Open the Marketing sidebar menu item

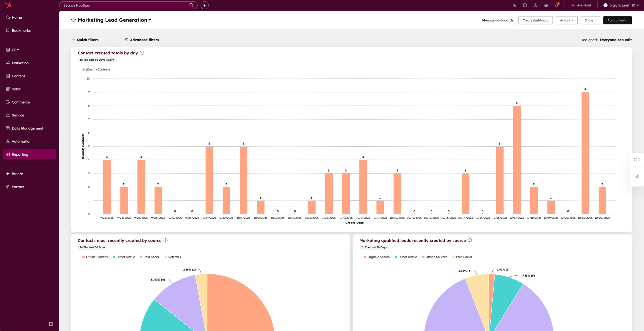click(20, 63)
